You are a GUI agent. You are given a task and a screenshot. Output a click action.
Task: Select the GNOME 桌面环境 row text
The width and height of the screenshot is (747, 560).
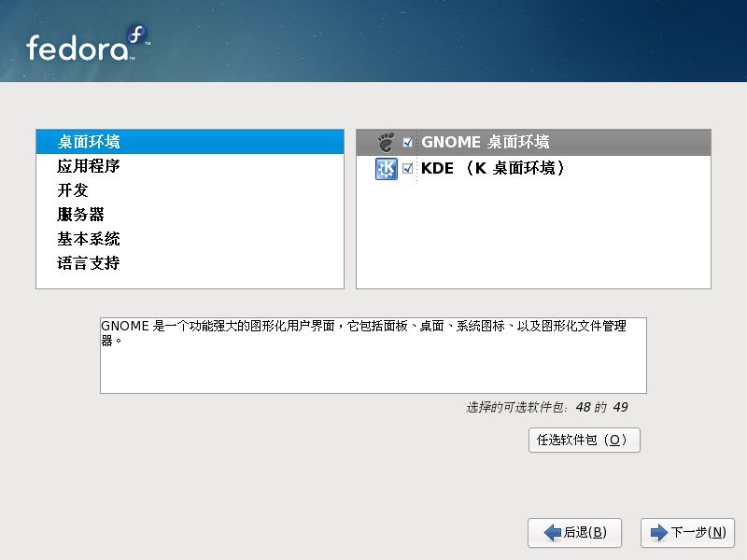[486, 142]
